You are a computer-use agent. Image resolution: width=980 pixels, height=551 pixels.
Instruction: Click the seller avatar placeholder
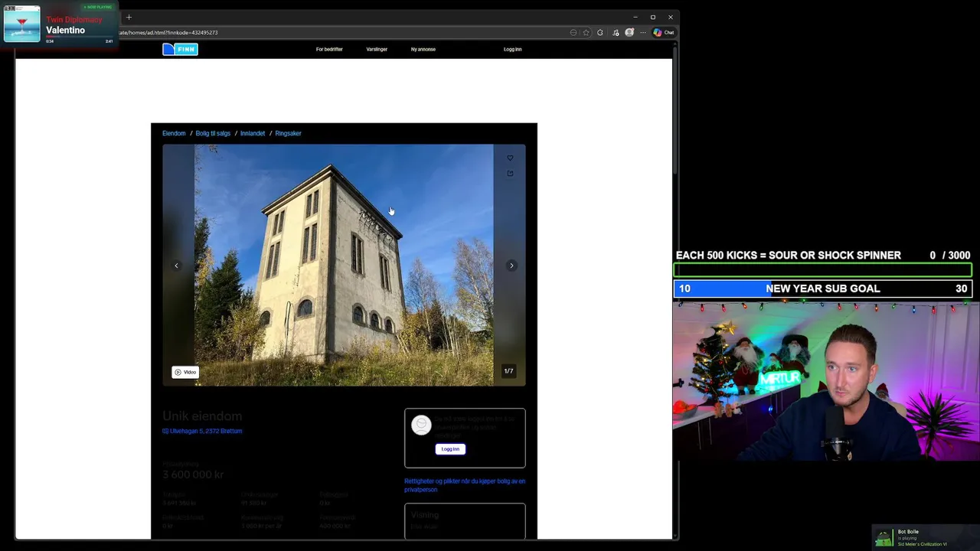tap(421, 425)
